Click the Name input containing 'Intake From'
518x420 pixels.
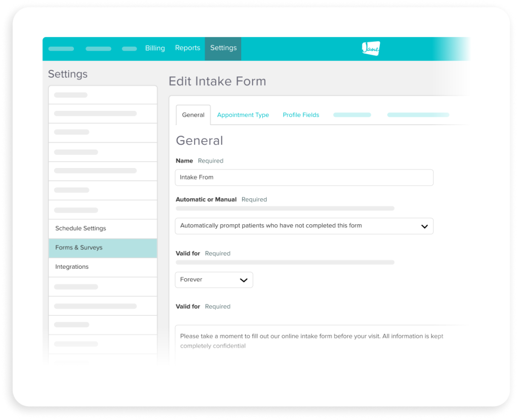coord(304,178)
